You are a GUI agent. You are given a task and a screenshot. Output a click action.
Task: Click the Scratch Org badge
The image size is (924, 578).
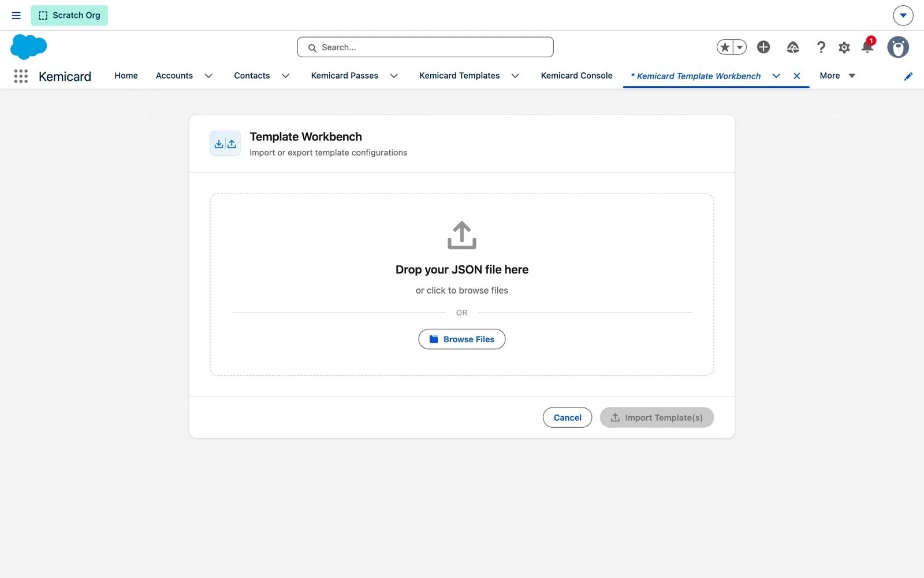pos(69,16)
